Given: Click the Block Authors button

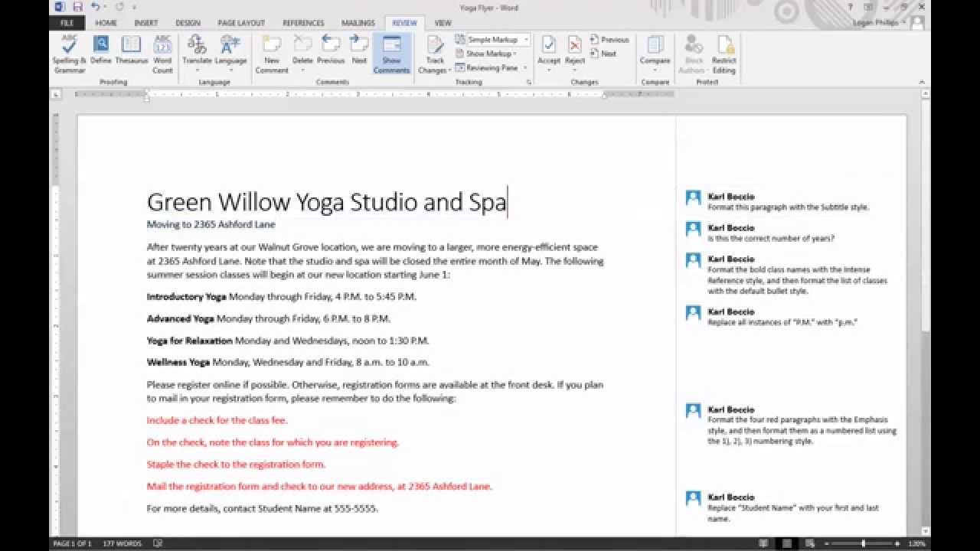Looking at the screenshot, I should coord(694,54).
